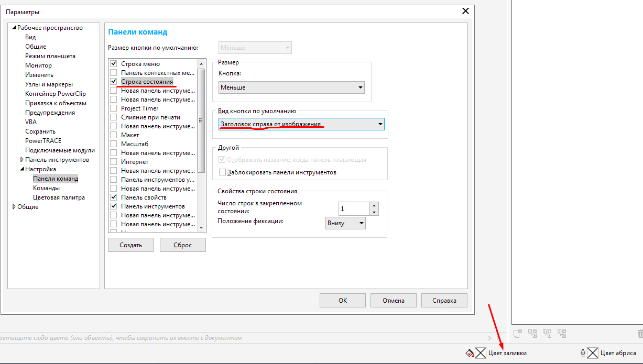Click the toolbar list scrollbar thumb
643x364 pixels.
tap(201, 120)
